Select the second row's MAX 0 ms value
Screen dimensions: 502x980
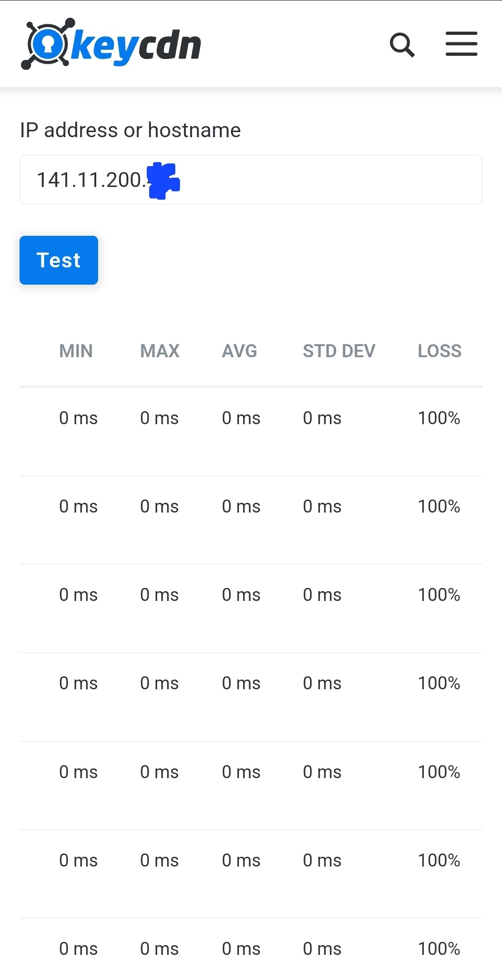(x=159, y=507)
